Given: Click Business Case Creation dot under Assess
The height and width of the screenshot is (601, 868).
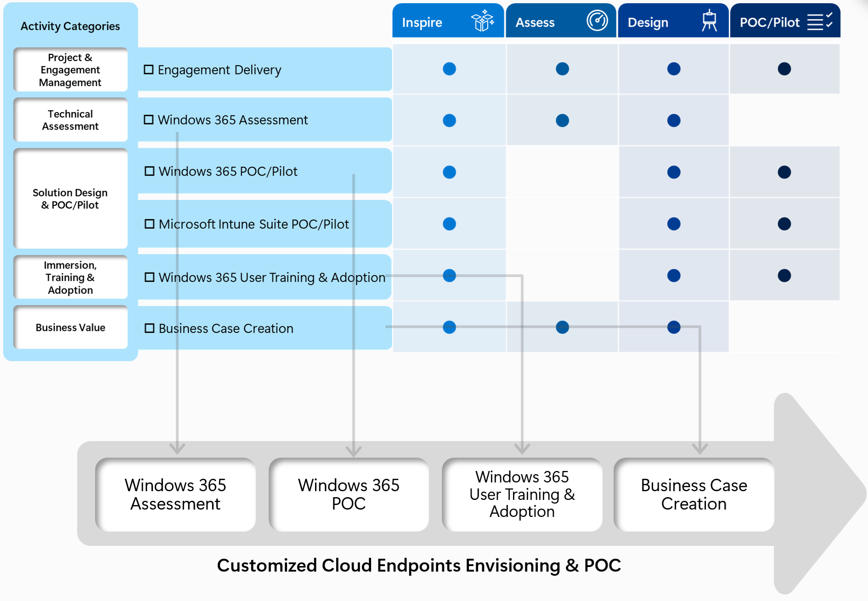Looking at the screenshot, I should (x=562, y=327).
